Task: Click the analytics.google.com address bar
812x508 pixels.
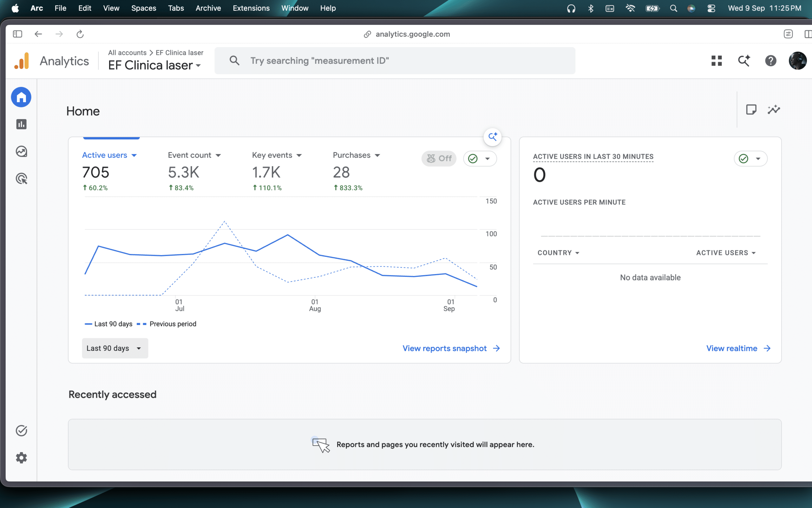Action: coord(407,34)
